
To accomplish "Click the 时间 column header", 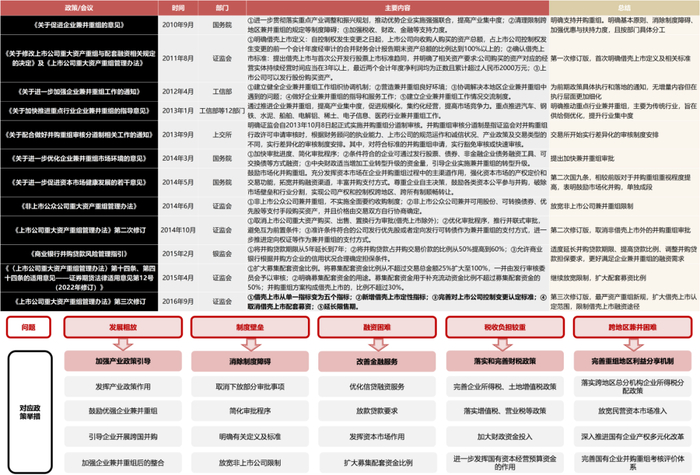I will tap(178, 8).
